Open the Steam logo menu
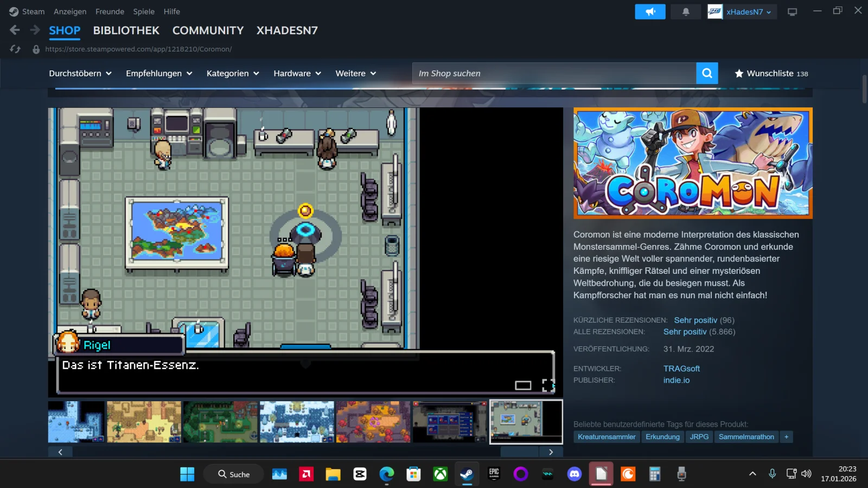 (14, 11)
